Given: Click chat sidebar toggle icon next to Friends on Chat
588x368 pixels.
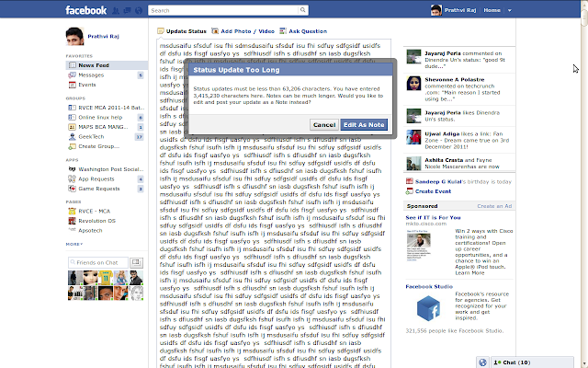Looking at the screenshot, I should (x=136, y=262).
